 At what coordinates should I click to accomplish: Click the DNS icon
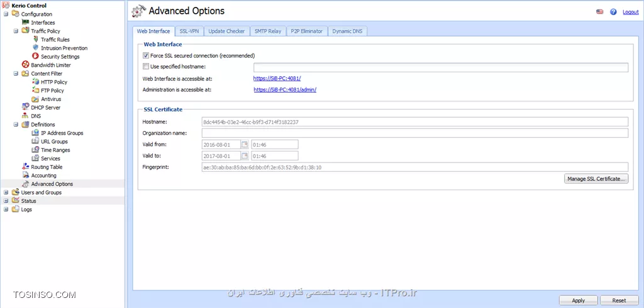[x=25, y=116]
